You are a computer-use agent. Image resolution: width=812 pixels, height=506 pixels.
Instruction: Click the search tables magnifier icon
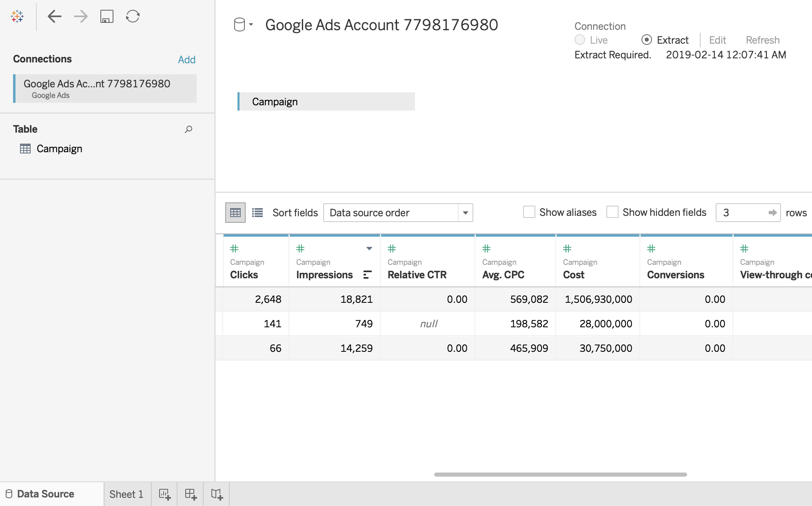pyautogui.click(x=189, y=129)
